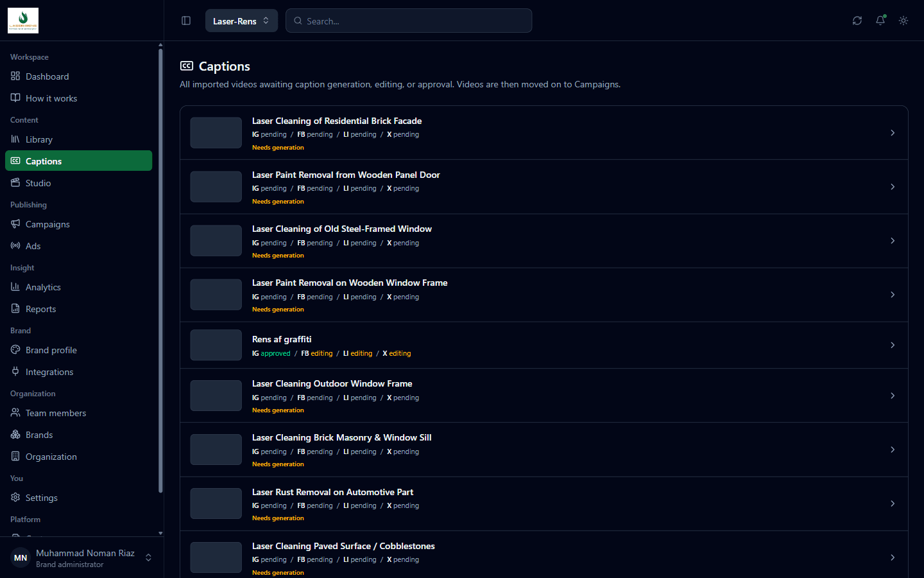Expand the Rens af graffiti row chevron
This screenshot has width=924, height=578.
(x=893, y=345)
